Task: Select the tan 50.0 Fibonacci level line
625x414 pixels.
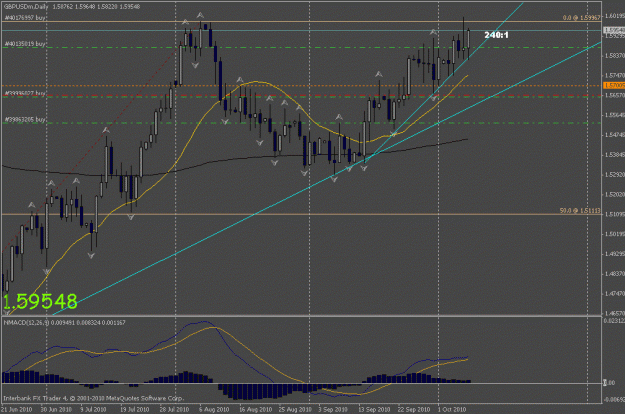Action: tap(301, 214)
